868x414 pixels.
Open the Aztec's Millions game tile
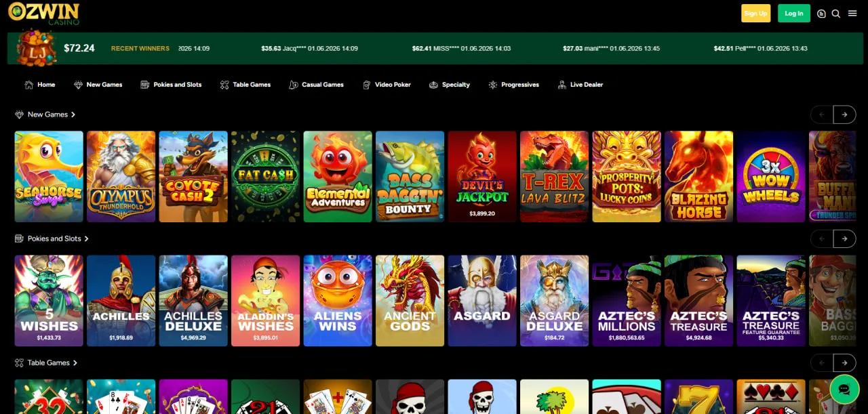click(627, 300)
